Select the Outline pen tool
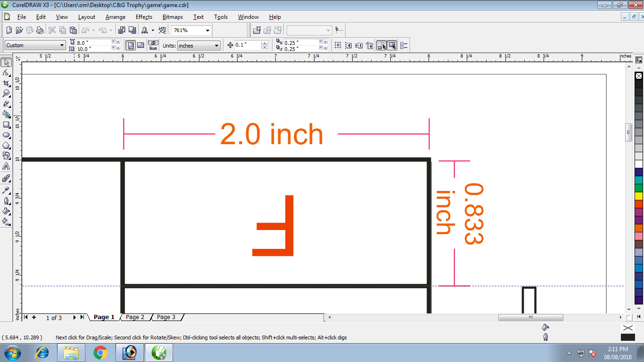The width and height of the screenshot is (644, 362). (x=6, y=201)
